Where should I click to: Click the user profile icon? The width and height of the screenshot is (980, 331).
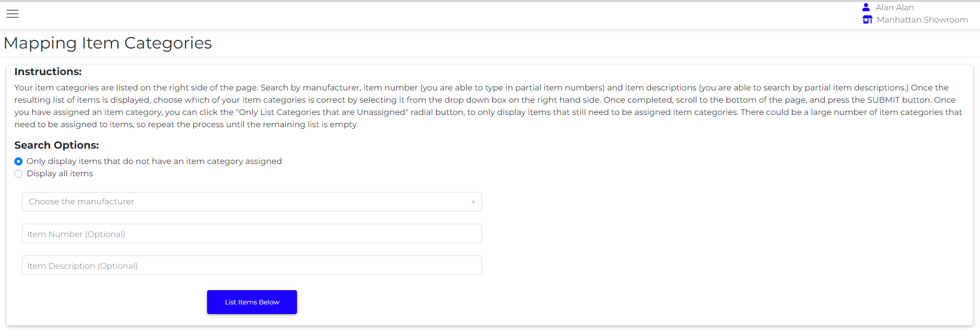pos(866,7)
